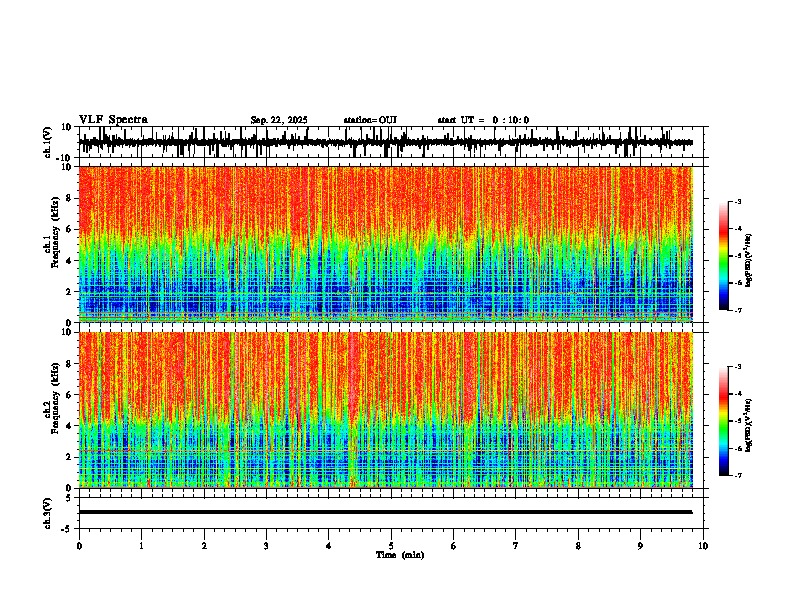792x612 pixels.
Task: Click the ch.1 frequency spectrogram panel
Action: pyautogui.click(x=385, y=244)
